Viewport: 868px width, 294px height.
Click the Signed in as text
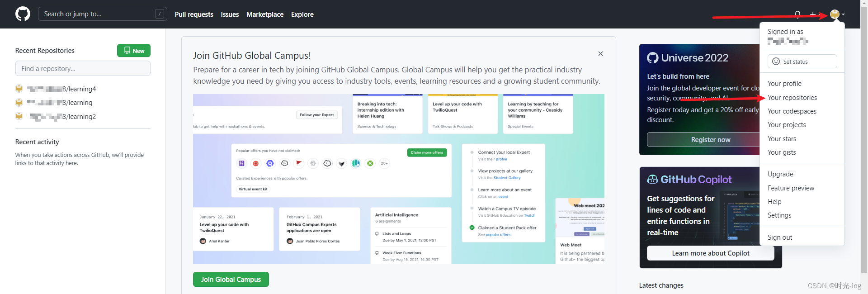pos(785,32)
